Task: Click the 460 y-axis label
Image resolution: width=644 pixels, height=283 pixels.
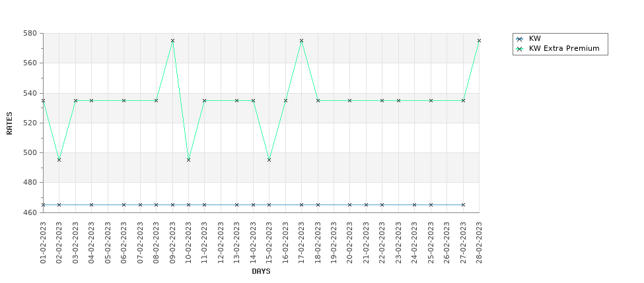Action: 31,212
